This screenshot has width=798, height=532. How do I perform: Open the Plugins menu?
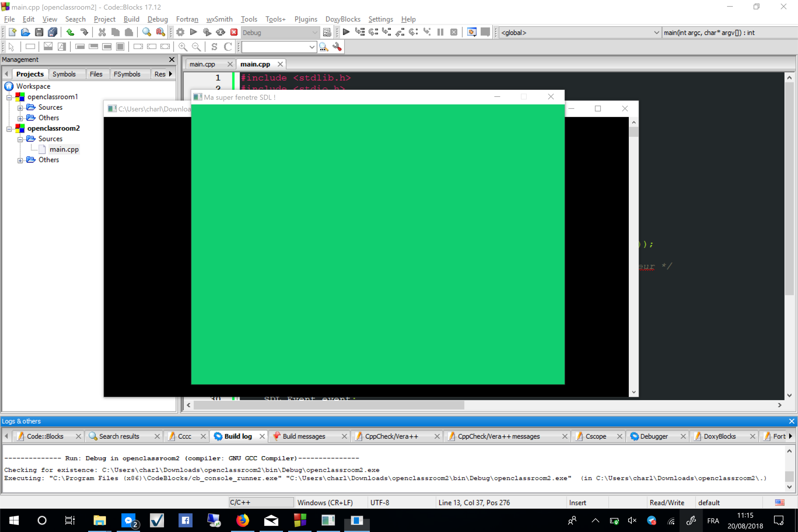coord(306,19)
